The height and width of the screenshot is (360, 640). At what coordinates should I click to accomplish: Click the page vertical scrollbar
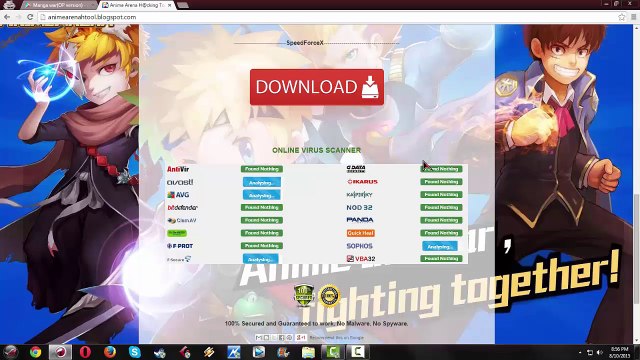(x=636, y=249)
